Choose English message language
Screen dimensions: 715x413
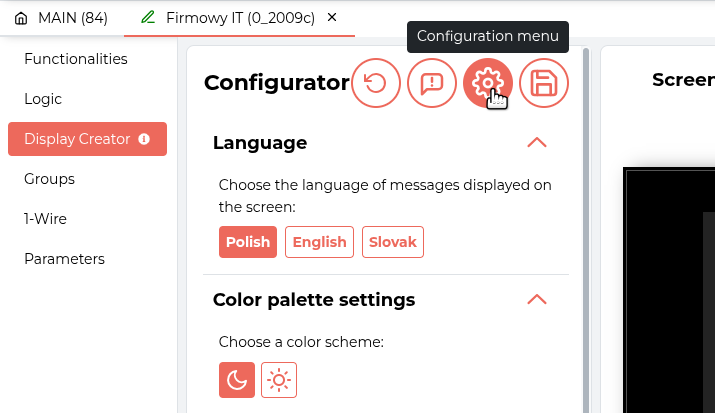319,242
